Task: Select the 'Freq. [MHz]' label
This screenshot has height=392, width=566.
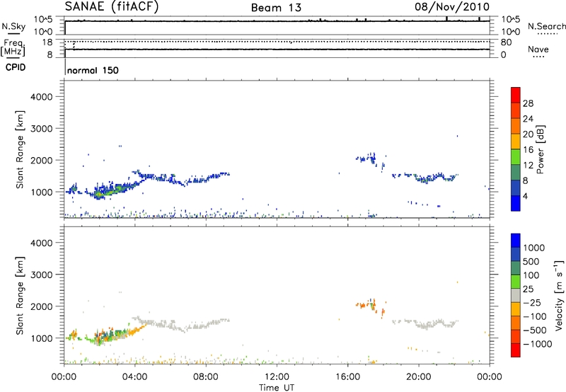Action: pos(13,47)
